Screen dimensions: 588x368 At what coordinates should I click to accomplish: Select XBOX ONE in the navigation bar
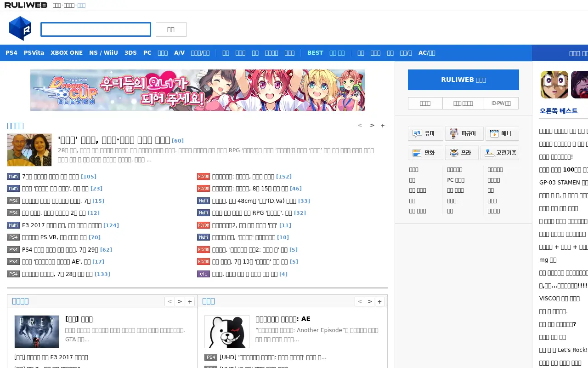[x=67, y=53]
